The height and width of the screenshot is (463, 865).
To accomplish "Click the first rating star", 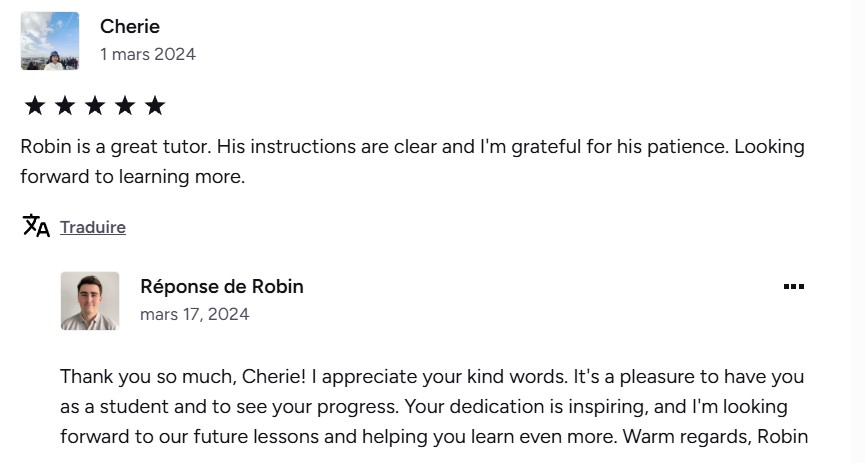I will pos(35,105).
